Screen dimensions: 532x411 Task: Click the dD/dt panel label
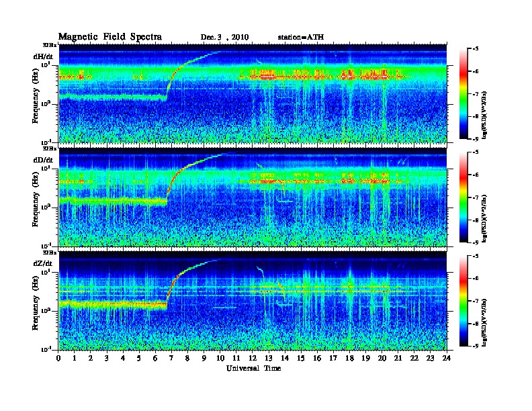pos(43,160)
